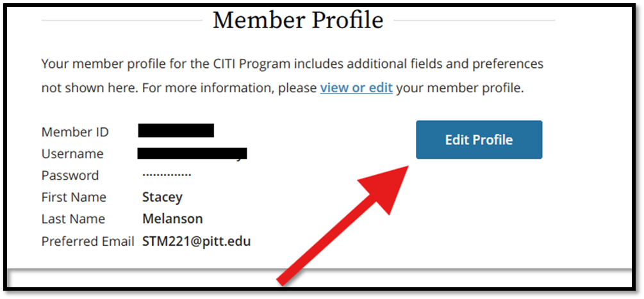The height and width of the screenshot is (299, 644).
Task: Click the Username label
Action: (72, 154)
